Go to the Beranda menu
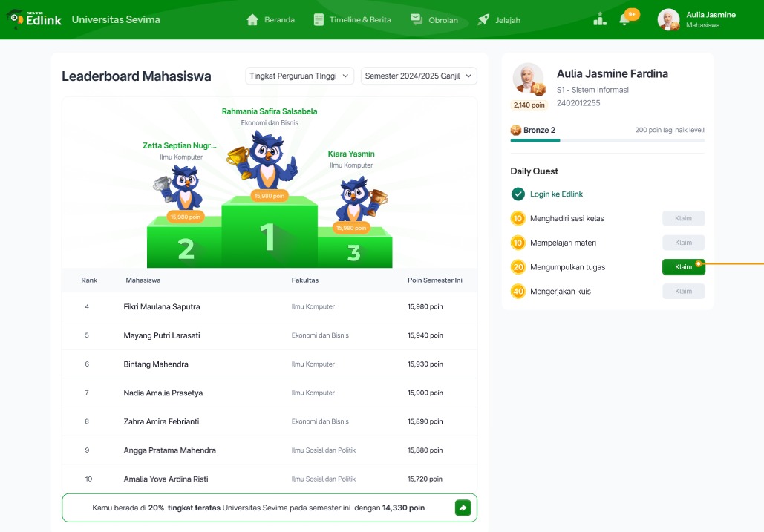Screen dimensions: 764x532 270,20
